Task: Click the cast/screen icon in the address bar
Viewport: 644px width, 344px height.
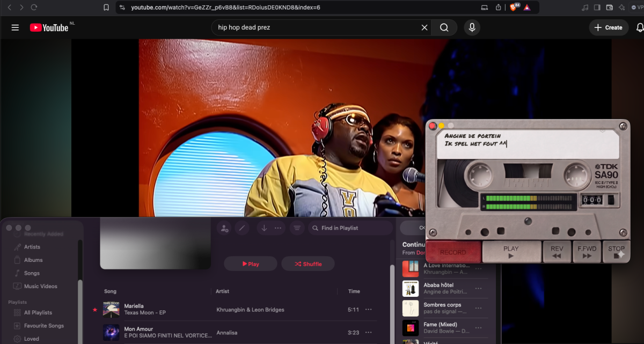Action: pyautogui.click(x=485, y=8)
